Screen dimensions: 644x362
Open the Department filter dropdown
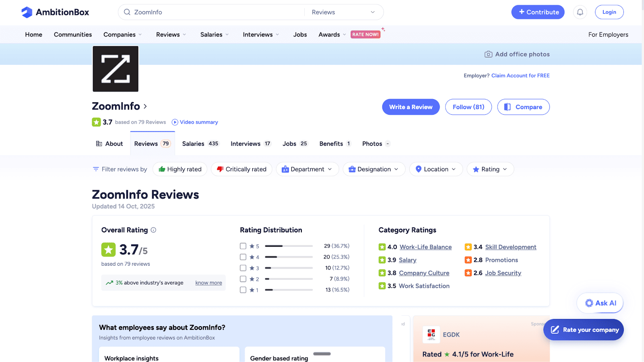point(307,169)
